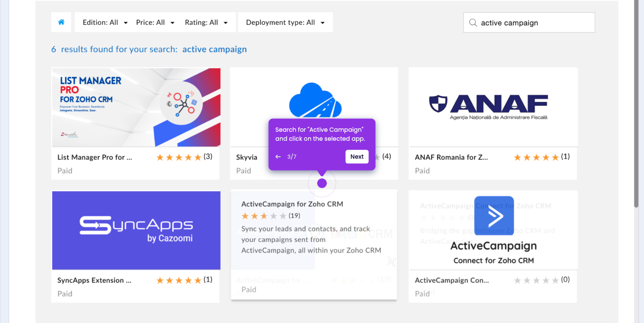
Task: Click active campaign search term in results heading
Action: pos(214,49)
